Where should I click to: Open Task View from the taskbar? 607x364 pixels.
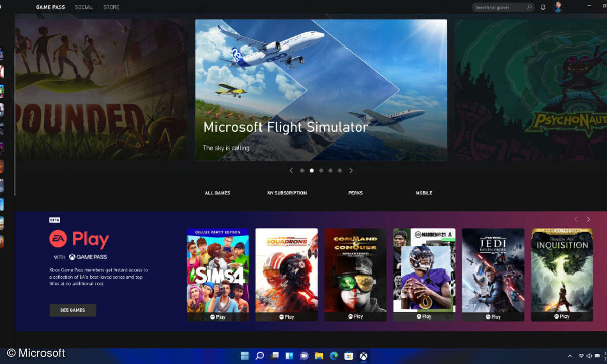click(x=275, y=356)
